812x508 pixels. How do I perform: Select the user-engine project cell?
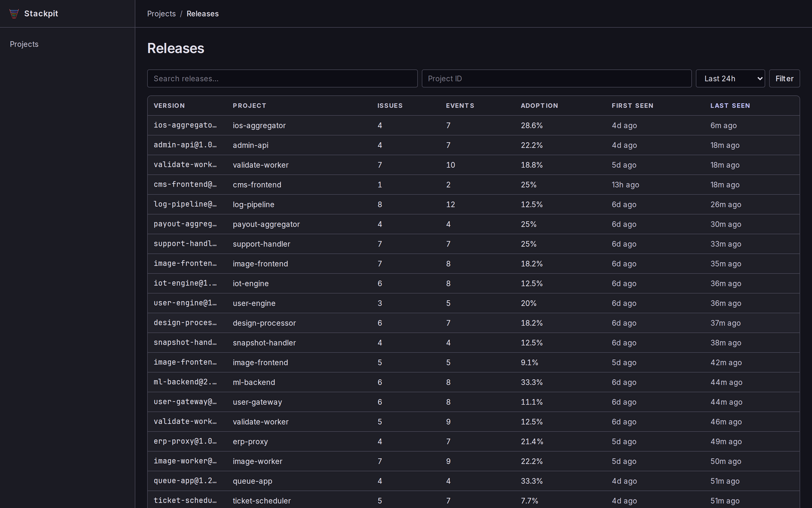click(254, 304)
